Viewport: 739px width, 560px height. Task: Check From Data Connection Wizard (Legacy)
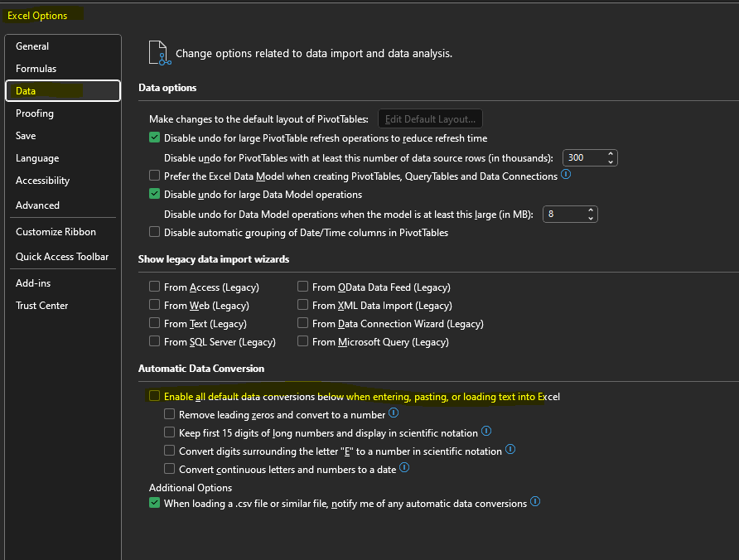tap(302, 323)
